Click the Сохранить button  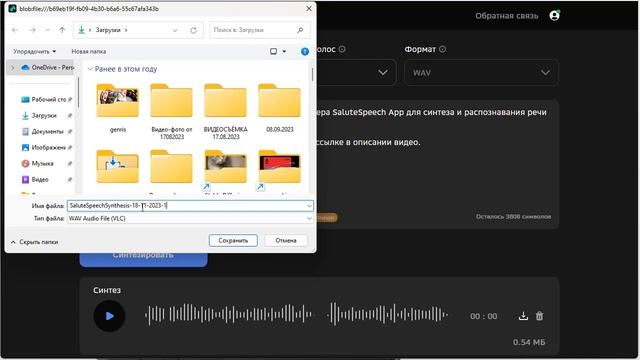click(233, 240)
